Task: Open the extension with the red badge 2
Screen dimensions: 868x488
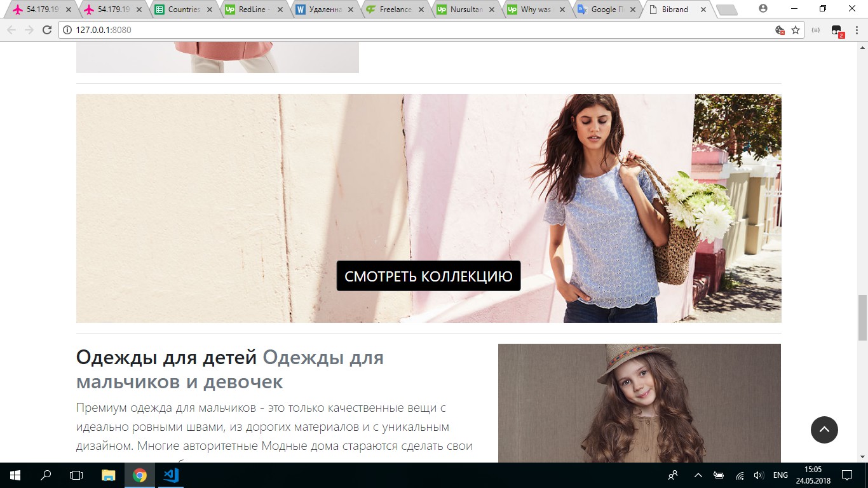Action: (836, 30)
